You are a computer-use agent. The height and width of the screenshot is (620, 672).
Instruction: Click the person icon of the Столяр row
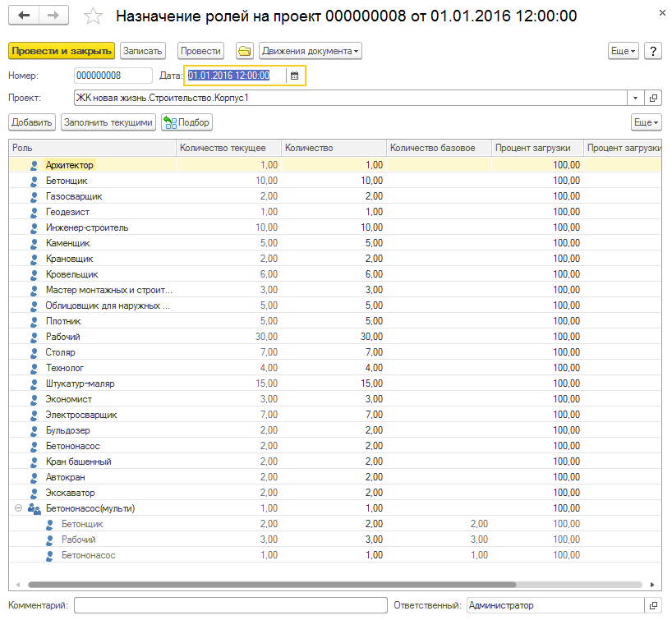click(x=34, y=352)
